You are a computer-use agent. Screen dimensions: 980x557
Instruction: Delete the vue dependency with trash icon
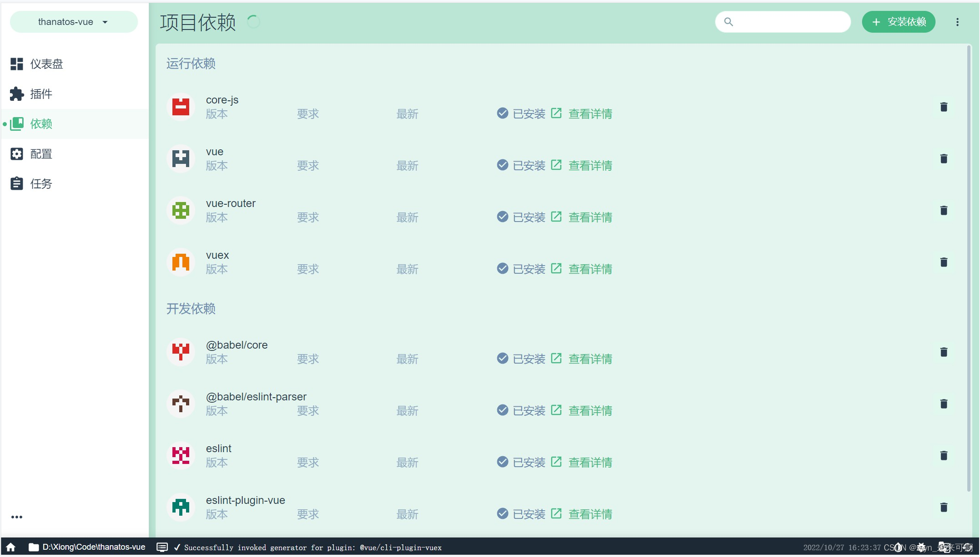[x=944, y=159]
